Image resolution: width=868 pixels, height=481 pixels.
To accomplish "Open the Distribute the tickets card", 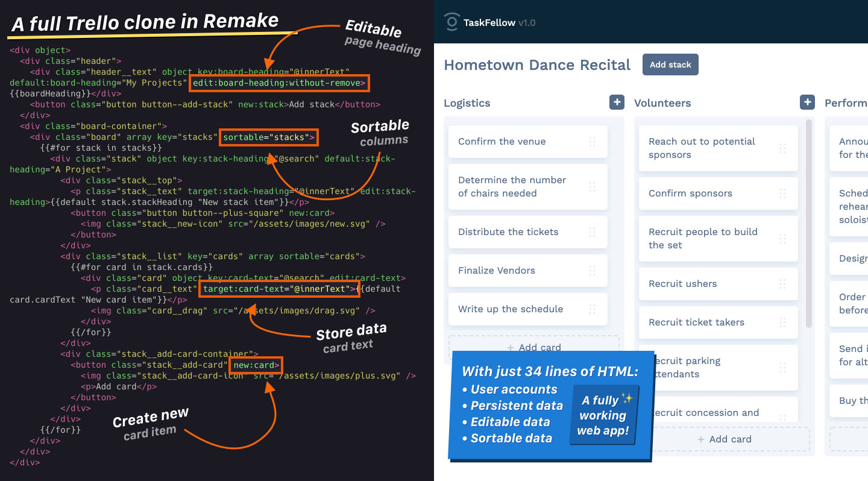I will [x=528, y=232].
